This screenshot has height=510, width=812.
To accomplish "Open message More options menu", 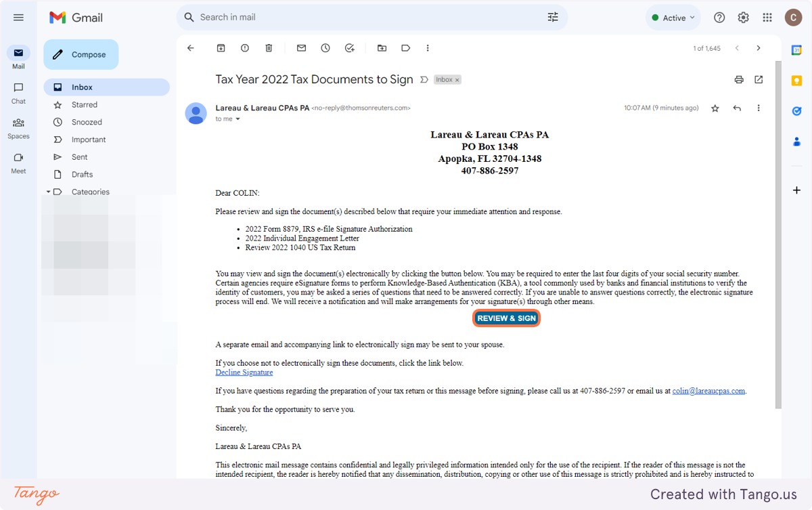I will [759, 108].
